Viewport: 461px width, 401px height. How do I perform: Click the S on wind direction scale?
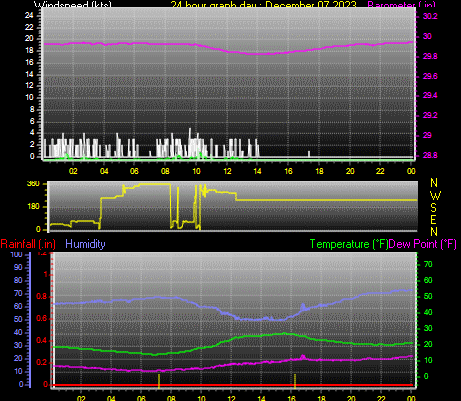pyautogui.click(x=433, y=207)
